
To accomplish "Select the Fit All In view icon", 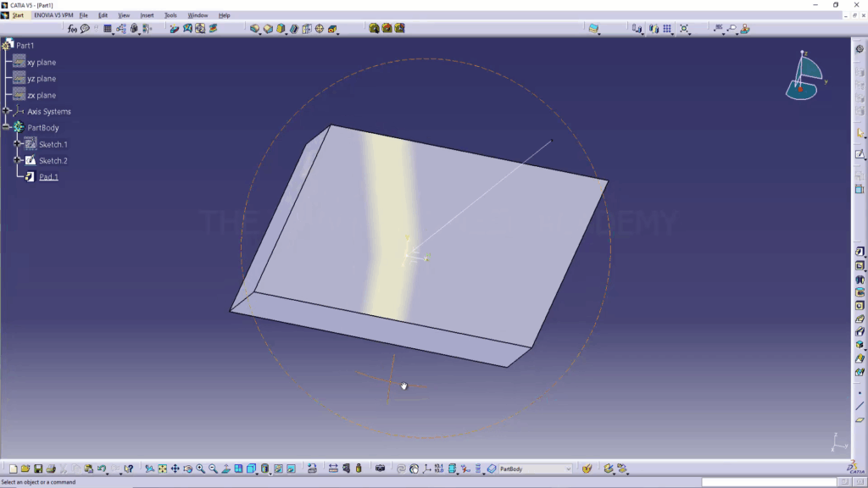I will click(x=162, y=469).
